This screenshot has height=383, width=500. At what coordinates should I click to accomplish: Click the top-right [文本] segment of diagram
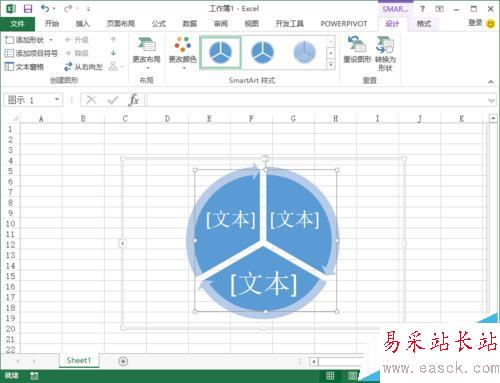295,220
